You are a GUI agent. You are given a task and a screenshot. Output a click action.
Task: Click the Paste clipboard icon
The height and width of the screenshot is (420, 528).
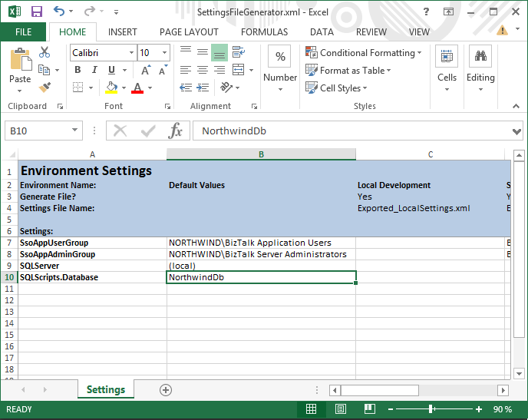click(21, 60)
